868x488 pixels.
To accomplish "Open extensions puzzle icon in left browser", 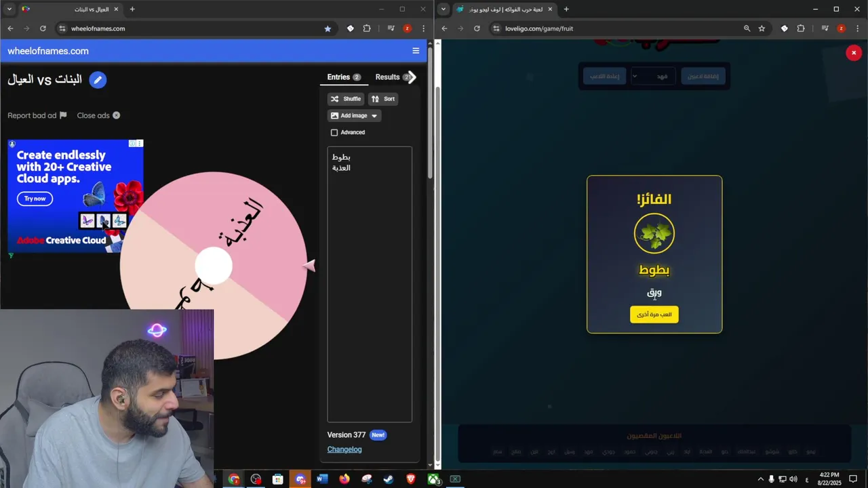I will tap(367, 28).
